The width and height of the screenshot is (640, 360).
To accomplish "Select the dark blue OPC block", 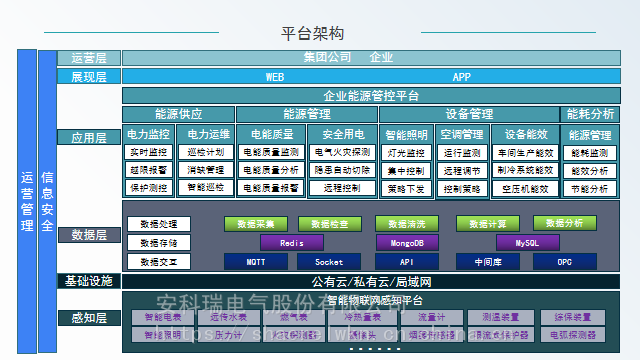I will pyautogui.click(x=565, y=262).
